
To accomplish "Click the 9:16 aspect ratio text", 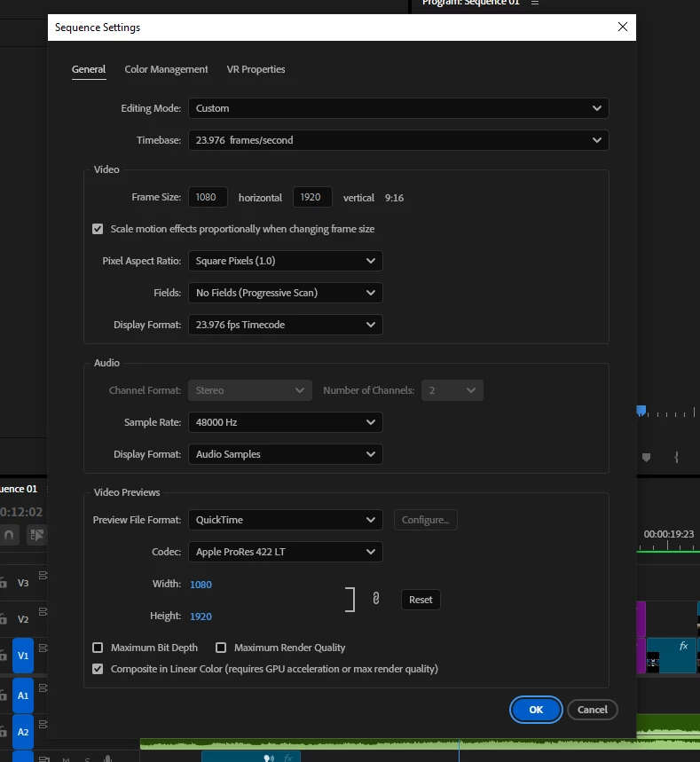I will pyautogui.click(x=394, y=198).
